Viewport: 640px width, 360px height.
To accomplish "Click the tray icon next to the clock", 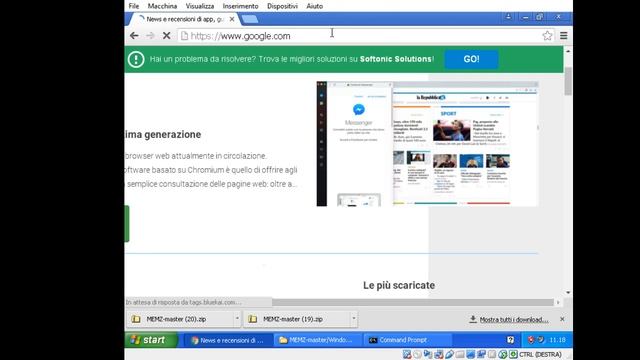I will tap(541, 340).
